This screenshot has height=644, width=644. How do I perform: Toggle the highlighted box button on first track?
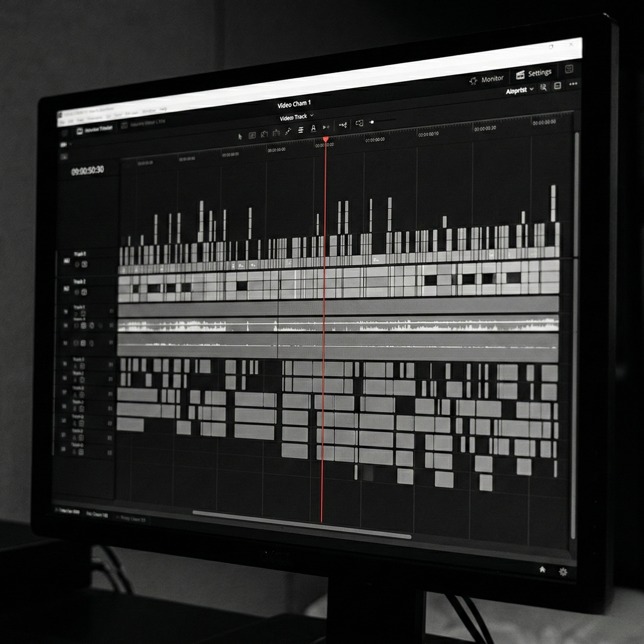[84, 264]
